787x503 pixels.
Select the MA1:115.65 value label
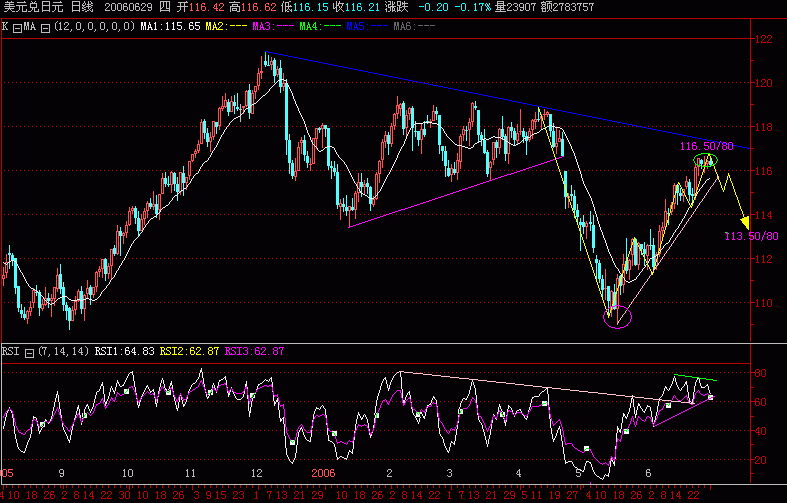click(x=171, y=27)
